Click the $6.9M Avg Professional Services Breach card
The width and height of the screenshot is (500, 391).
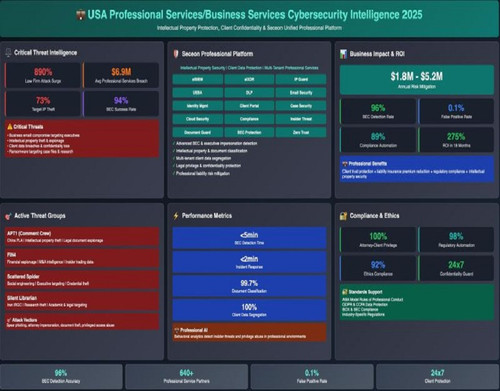121,75
